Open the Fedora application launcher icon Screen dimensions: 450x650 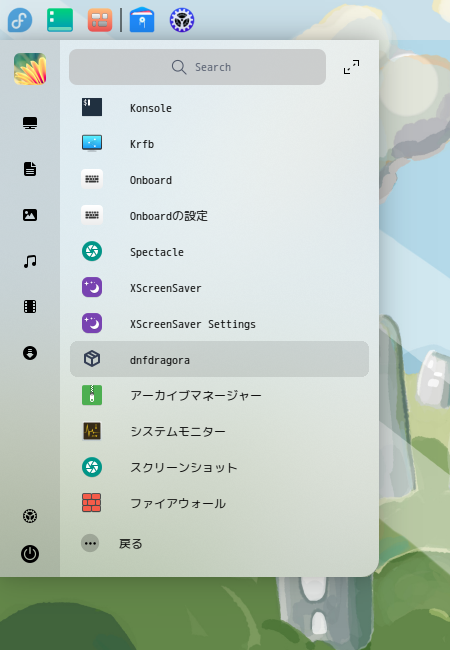point(20,20)
